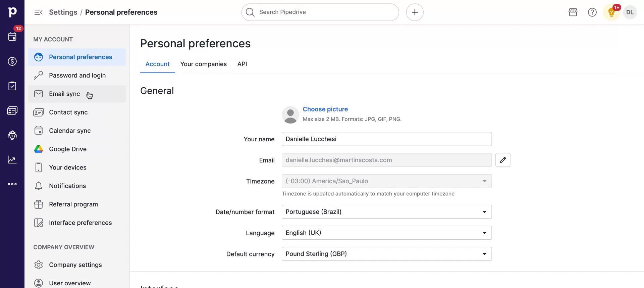
Task: Open Activities calendar with 12 badge
Action: (x=12, y=37)
